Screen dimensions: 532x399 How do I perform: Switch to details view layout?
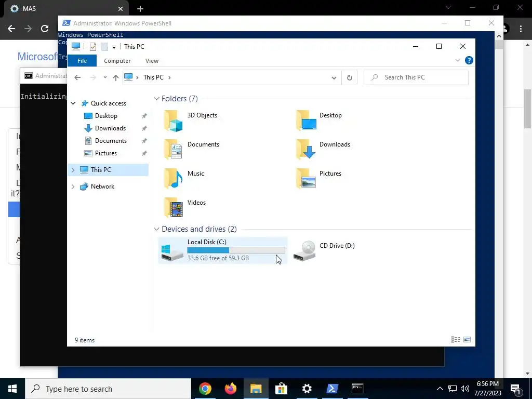[x=456, y=340]
